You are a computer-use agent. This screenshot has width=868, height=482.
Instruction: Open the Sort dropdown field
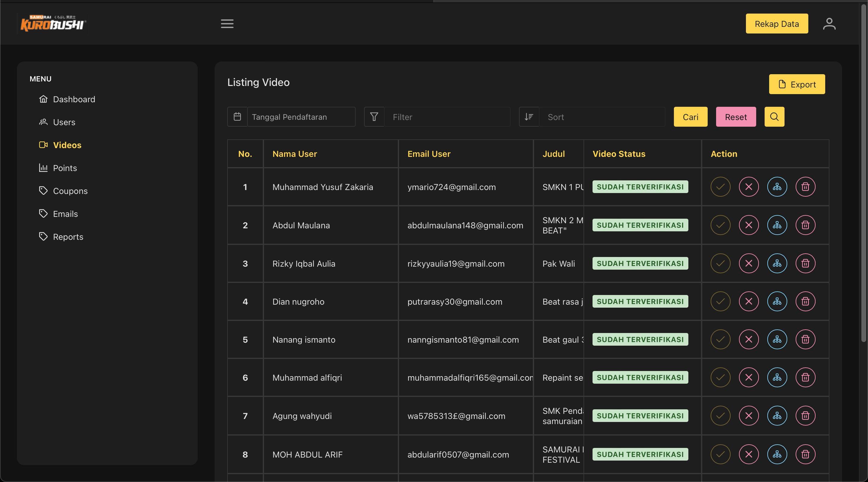tap(602, 117)
